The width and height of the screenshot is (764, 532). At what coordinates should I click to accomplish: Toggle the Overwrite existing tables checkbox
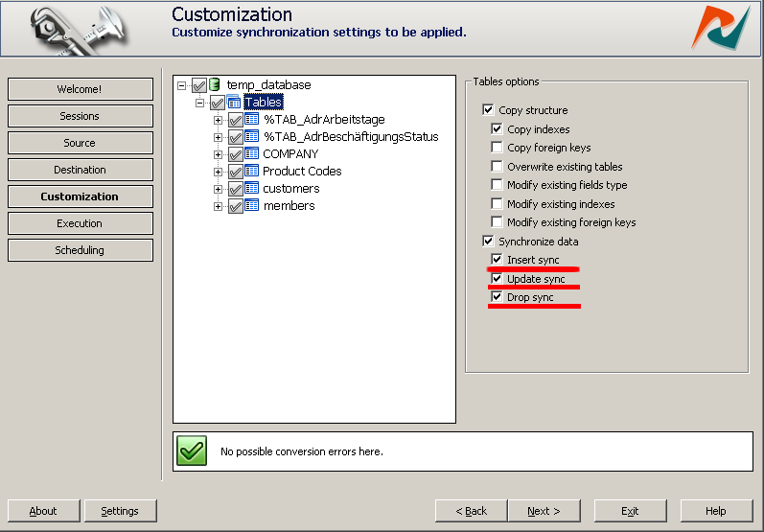click(497, 166)
